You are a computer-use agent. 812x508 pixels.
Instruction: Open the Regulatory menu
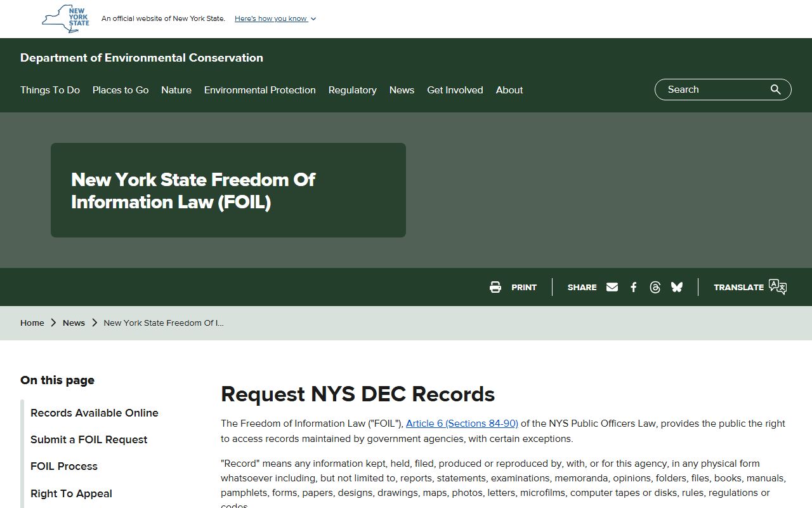[x=353, y=90]
